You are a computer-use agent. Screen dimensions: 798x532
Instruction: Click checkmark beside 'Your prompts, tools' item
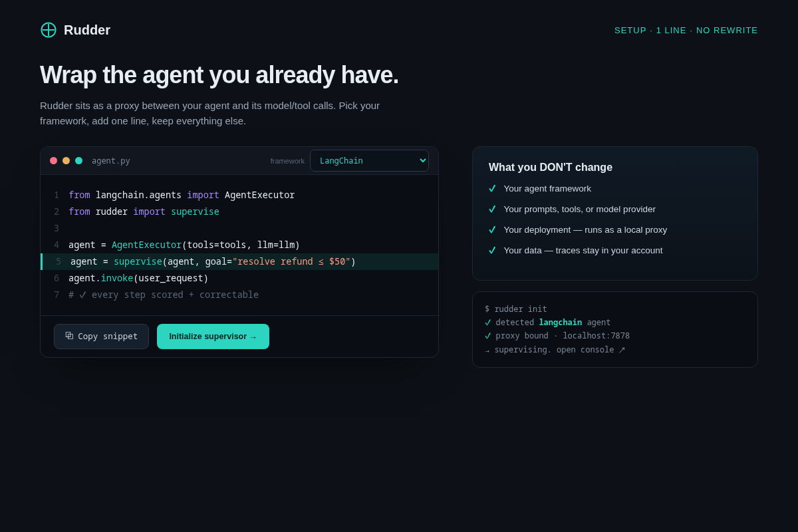[x=492, y=209]
